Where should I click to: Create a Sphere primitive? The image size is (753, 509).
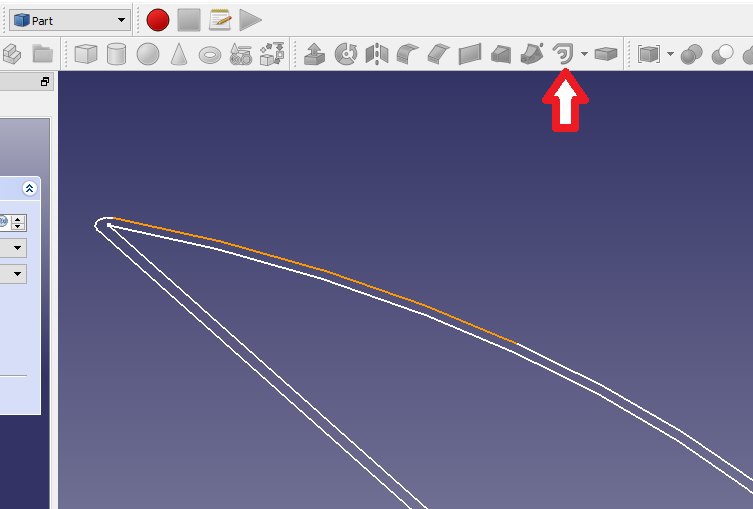(148, 54)
